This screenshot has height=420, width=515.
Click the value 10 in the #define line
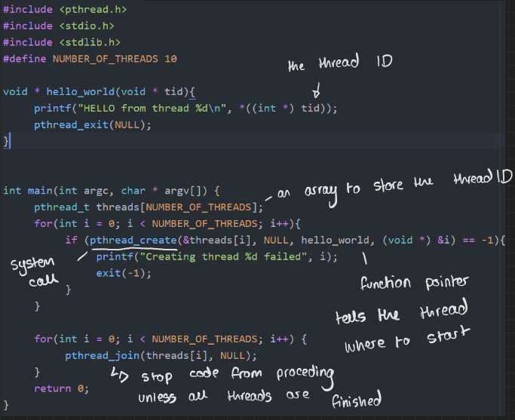coord(170,58)
